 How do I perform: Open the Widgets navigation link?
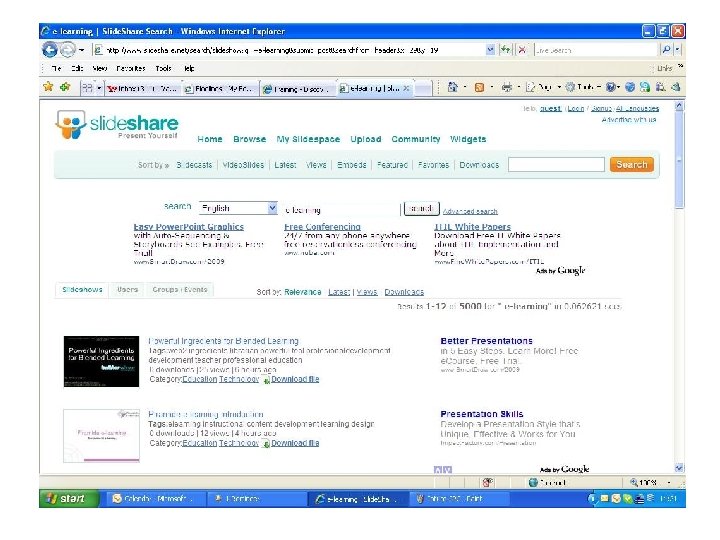click(x=468, y=139)
